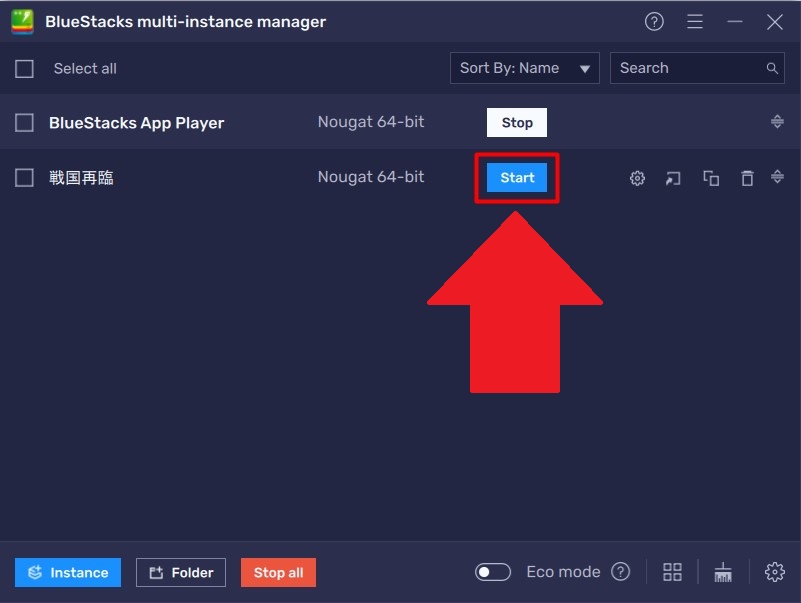Screen dimensions: 801x603
Task: Start the 戦国再臨 instance
Action: point(516,177)
